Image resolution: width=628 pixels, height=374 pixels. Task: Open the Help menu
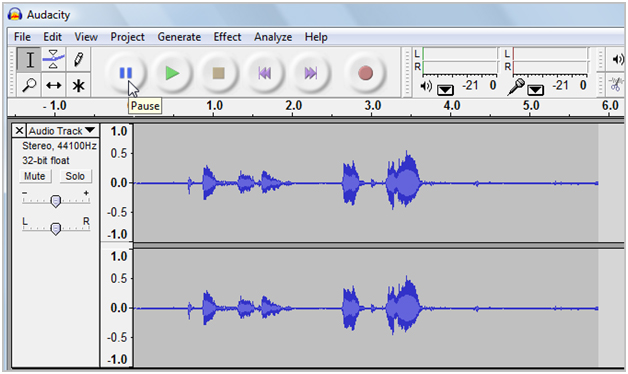(316, 37)
